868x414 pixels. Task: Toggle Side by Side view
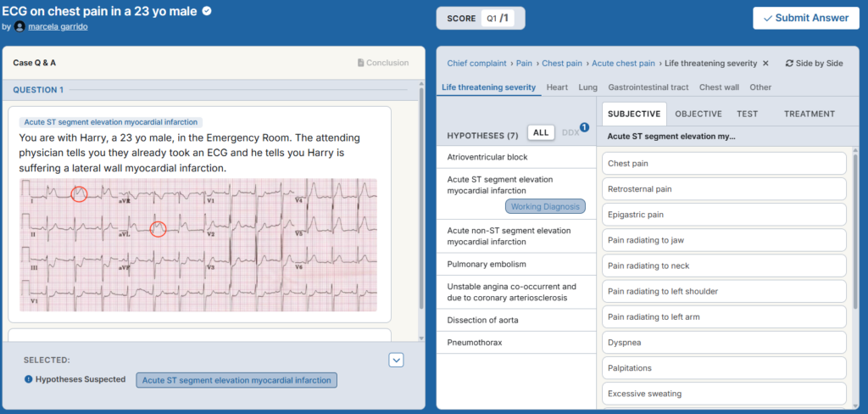(814, 63)
